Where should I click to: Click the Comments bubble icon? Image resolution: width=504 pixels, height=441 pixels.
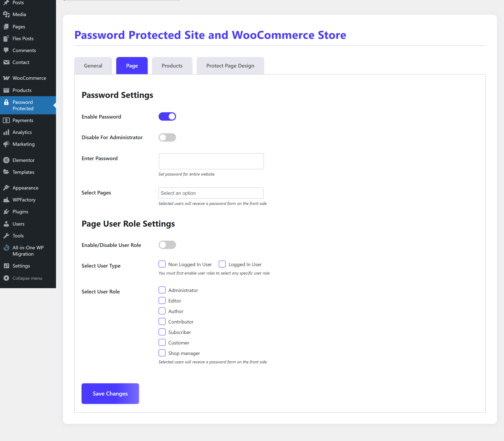pos(6,50)
